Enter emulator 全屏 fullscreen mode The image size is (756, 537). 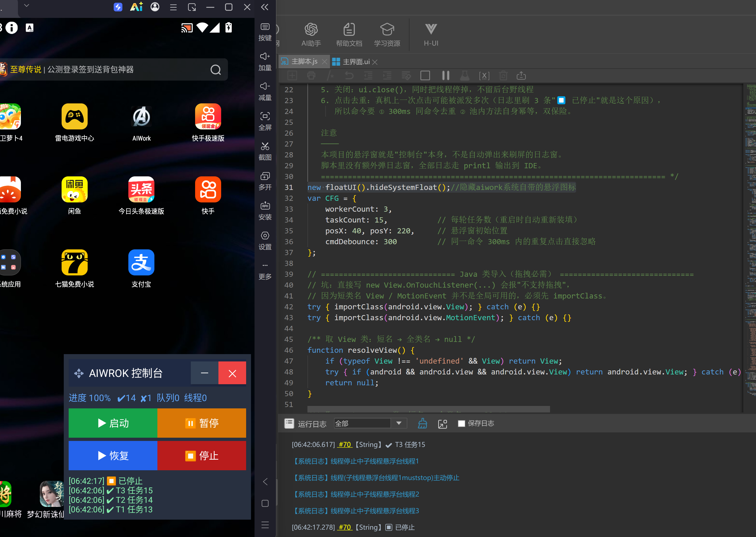(x=265, y=121)
